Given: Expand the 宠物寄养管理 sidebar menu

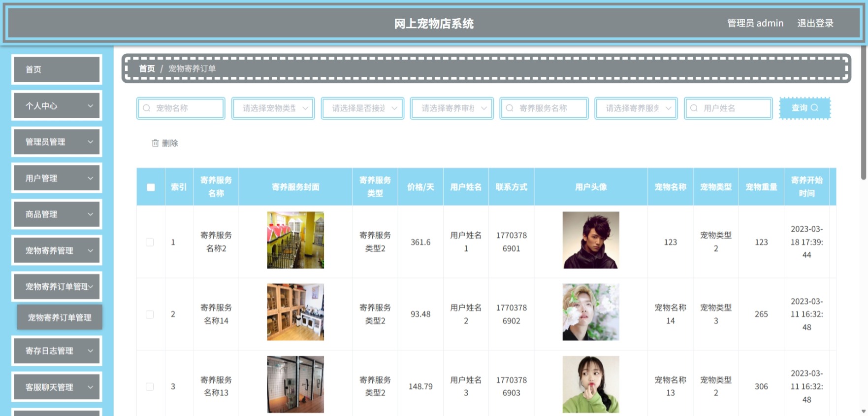Looking at the screenshot, I should (x=57, y=250).
